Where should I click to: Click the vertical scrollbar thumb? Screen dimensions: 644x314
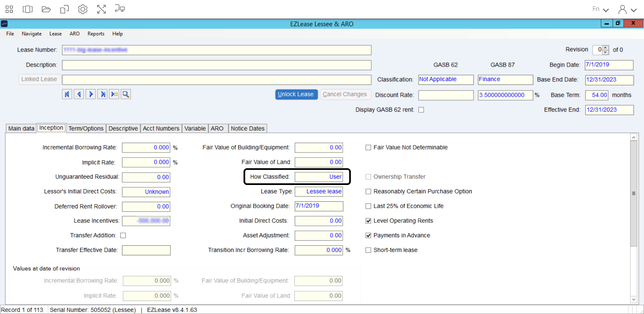(634, 193)
